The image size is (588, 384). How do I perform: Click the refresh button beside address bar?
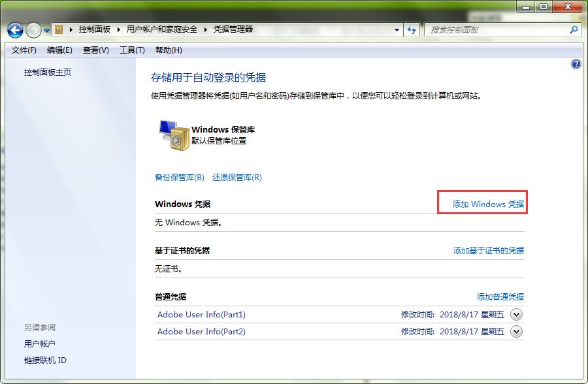point(412,29)
